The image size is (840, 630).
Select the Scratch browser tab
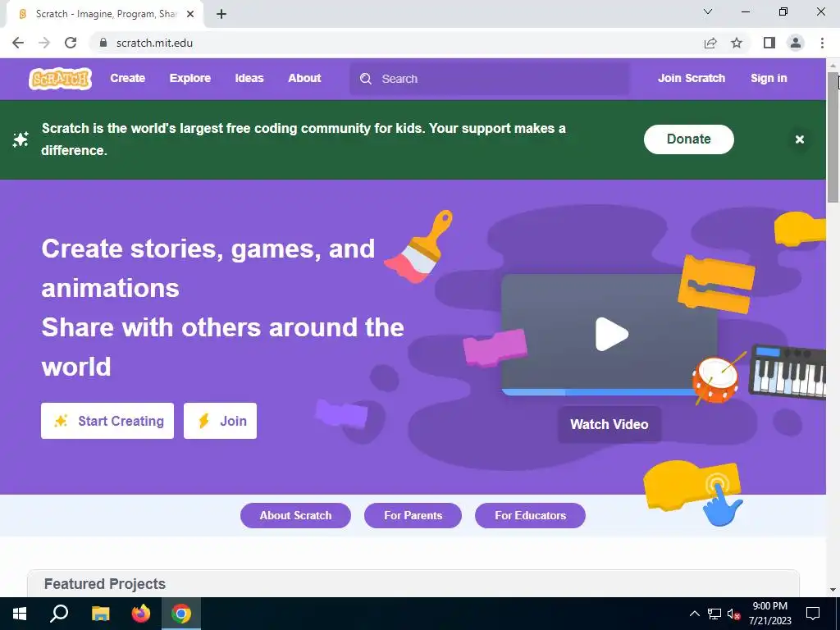(x=105, y=14)
